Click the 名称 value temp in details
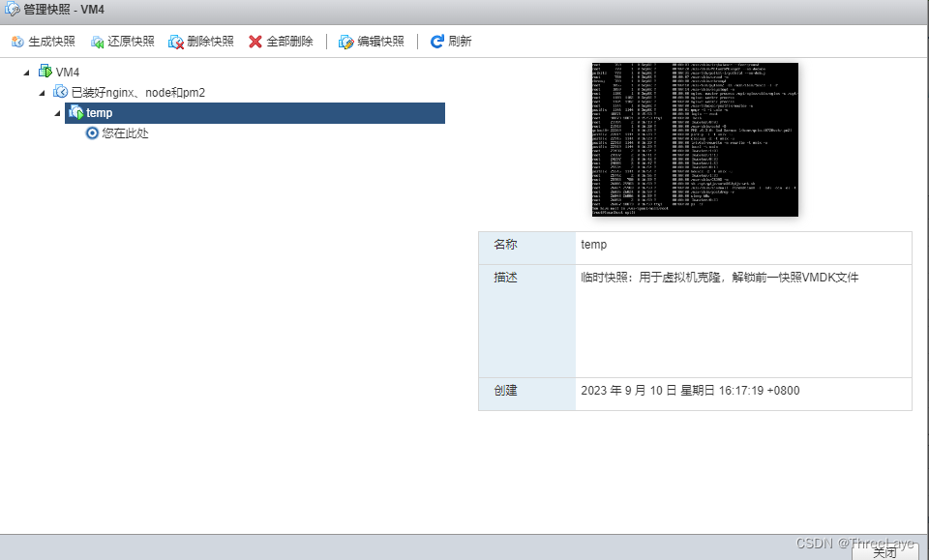Image resolution: width=929 pixels, height=560 pixels. click(x=593, y=245)
